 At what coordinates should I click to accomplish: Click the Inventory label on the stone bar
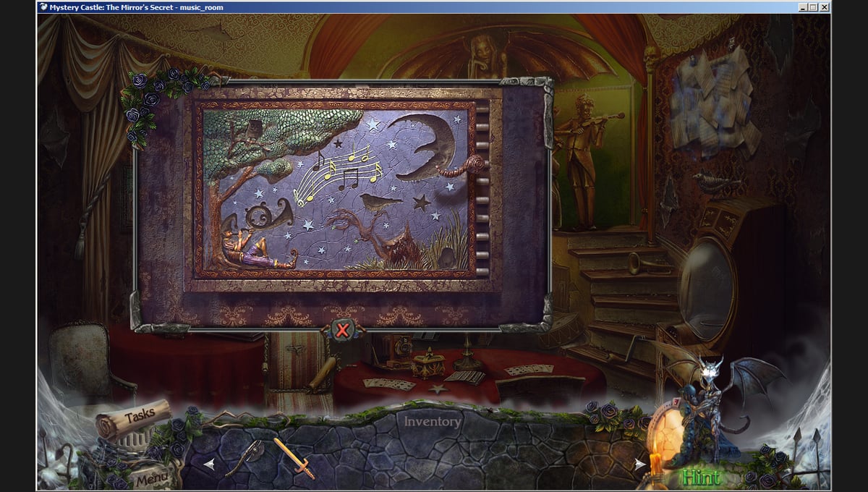point(432,421)
